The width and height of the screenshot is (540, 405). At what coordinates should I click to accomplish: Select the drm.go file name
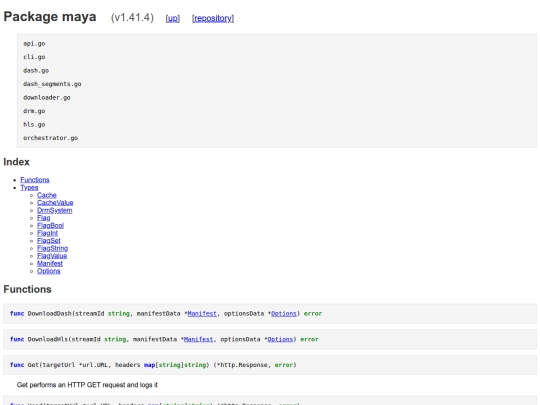pyautogui.click(x=34, y=111)
